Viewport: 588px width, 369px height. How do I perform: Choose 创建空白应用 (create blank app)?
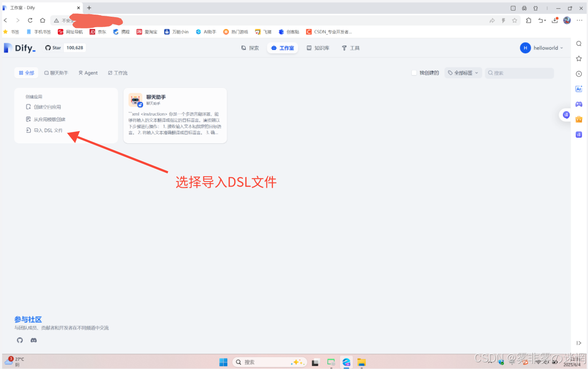[x=43, y=107]
